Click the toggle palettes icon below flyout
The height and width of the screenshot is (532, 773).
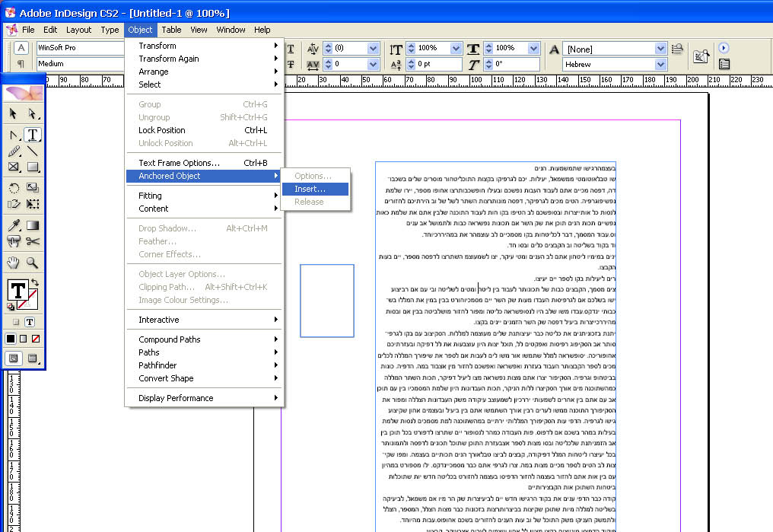coord(724,64)
